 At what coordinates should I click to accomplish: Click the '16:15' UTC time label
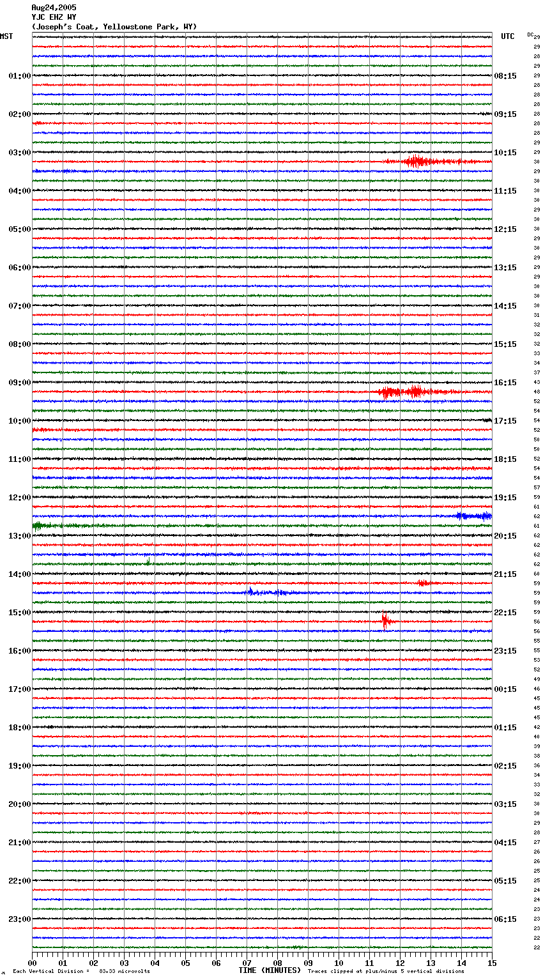click(505, 383)
